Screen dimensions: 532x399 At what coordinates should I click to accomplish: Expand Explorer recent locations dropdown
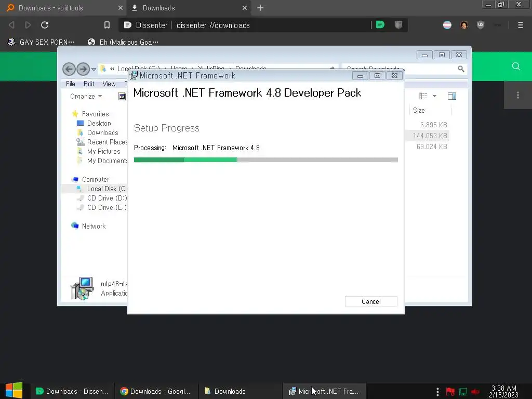click(94, 70)
